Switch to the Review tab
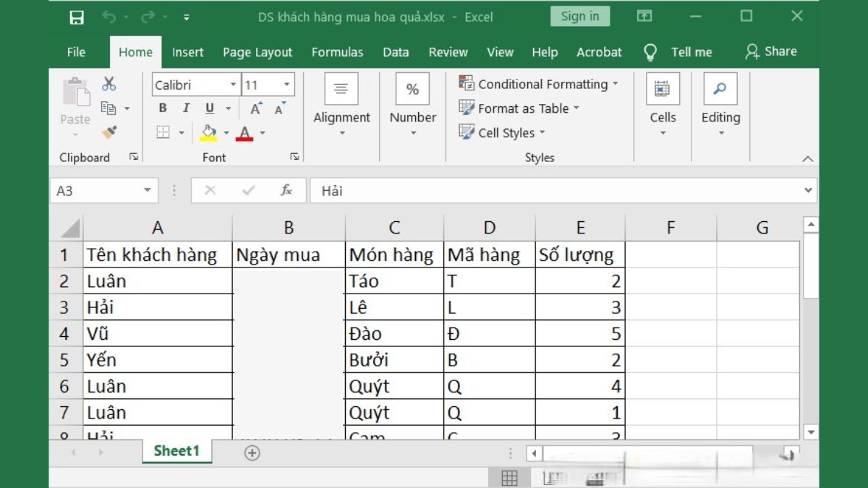The height and width of the screenshot is (488, 868). click(448, 52)
